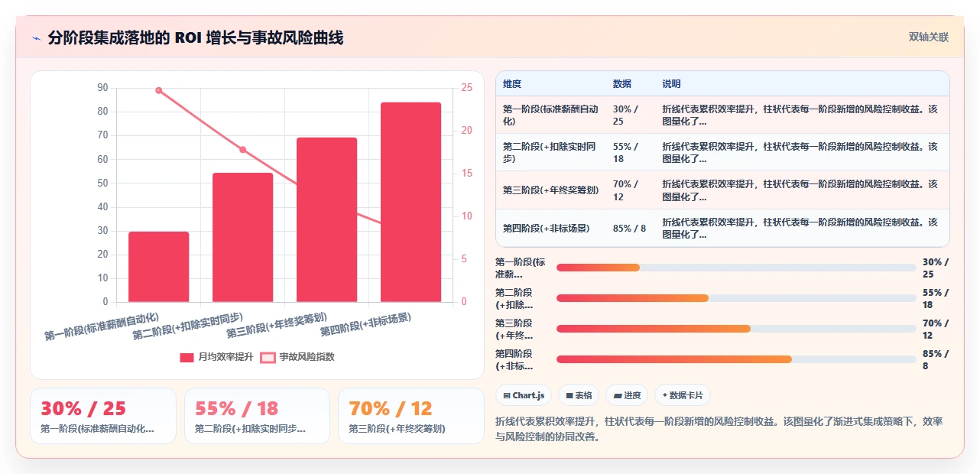This screenshot has height=474, width=980.
Task: Select the 表格 tag
Action: 579,395
